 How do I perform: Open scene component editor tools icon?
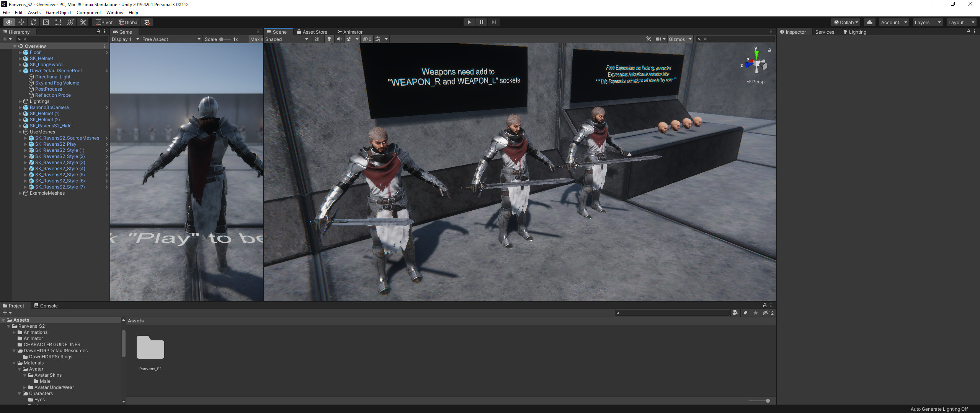[648, 39]
